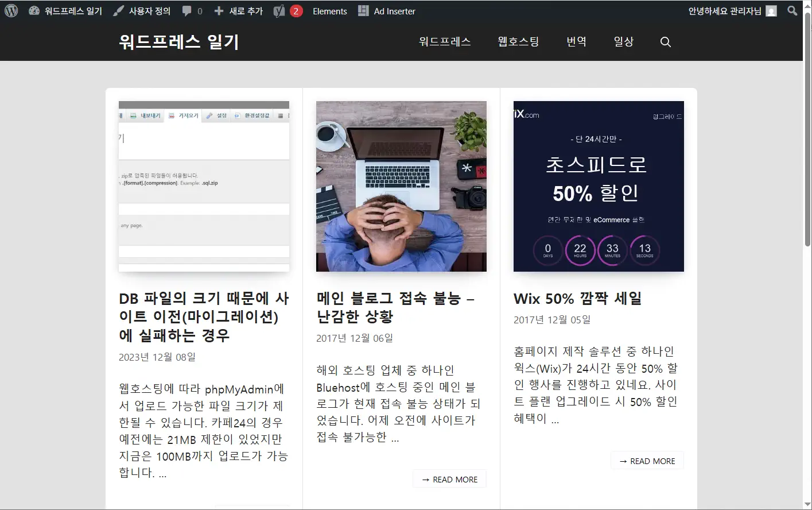812x510 pixels.
Task: Open the DB 파일의 크기 post title
Action: [x=204, y=316]
